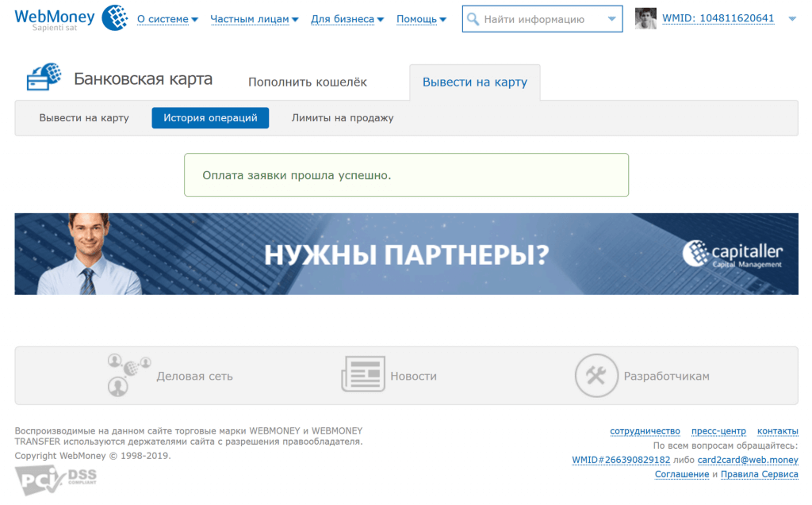Open the О системе dropdown menu
Viewport: 812px width, 505px height.
point(167,19)
